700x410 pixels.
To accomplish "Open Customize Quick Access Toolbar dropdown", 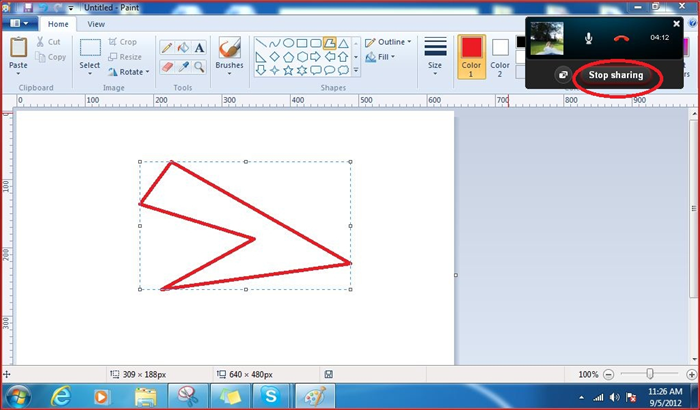I will [71, 8].
